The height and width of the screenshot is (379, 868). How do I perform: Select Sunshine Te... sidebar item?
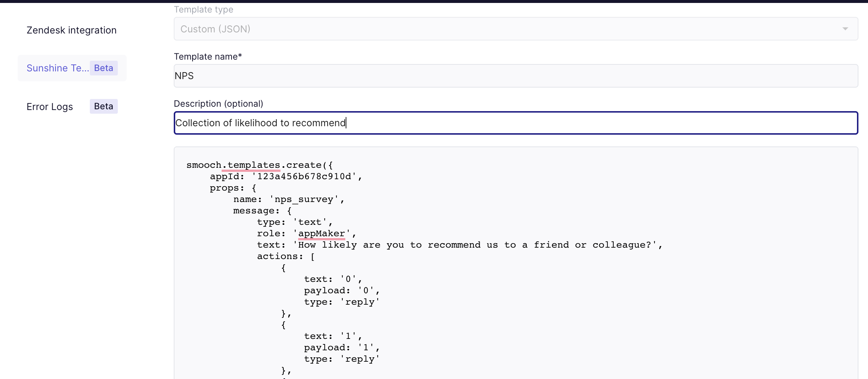coord(72,68)
